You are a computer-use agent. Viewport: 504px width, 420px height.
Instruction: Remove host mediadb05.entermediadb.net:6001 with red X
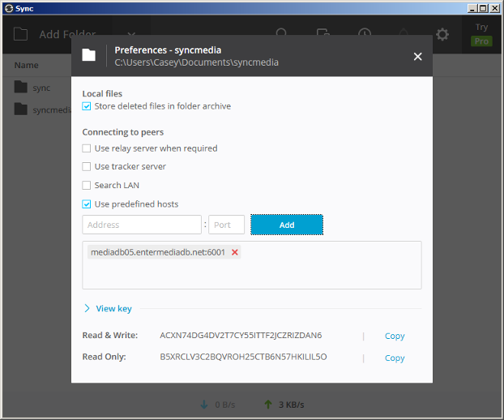pos(235,252)
